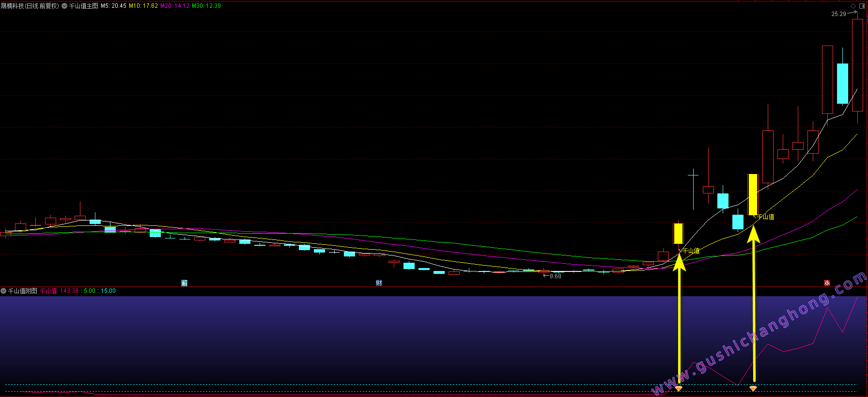Click the M10: 17.62 moving average label
This screenshot has width=868, height=397.
143,6
